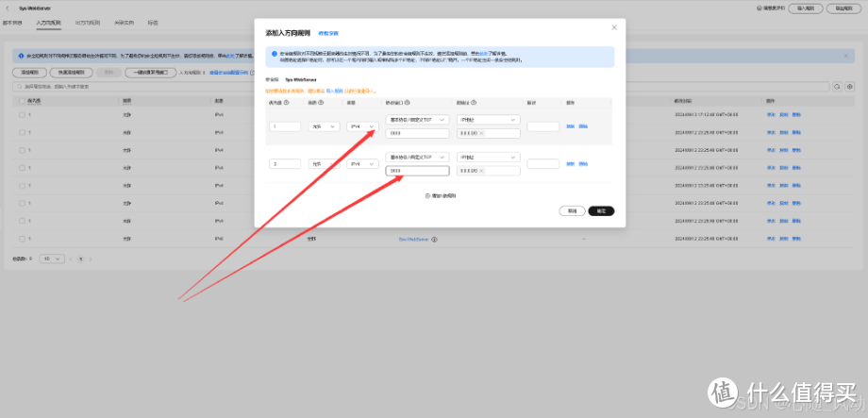Open page size 10 dropdown

(x=54, y=259)
